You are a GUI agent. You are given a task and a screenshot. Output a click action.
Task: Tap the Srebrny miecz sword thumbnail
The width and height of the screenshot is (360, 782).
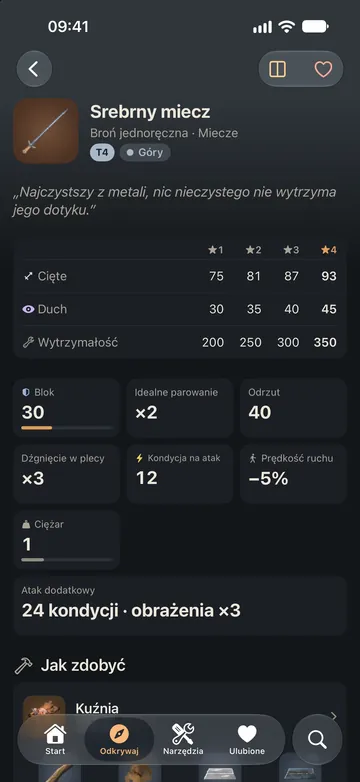point(46,131)
